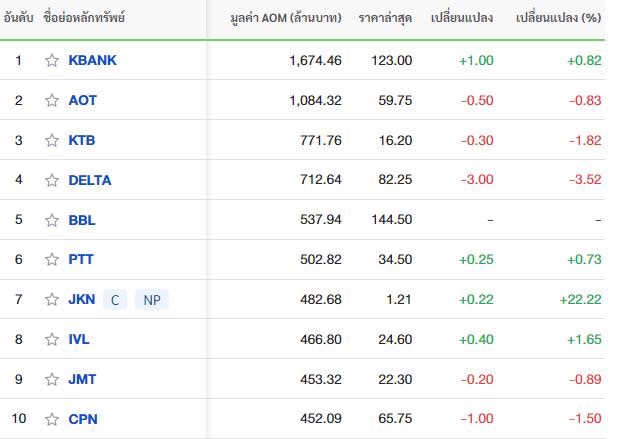Viewport: 621px width, 439px height.
Task: Click the NP badge next to JKN
Action: (152, 300)
